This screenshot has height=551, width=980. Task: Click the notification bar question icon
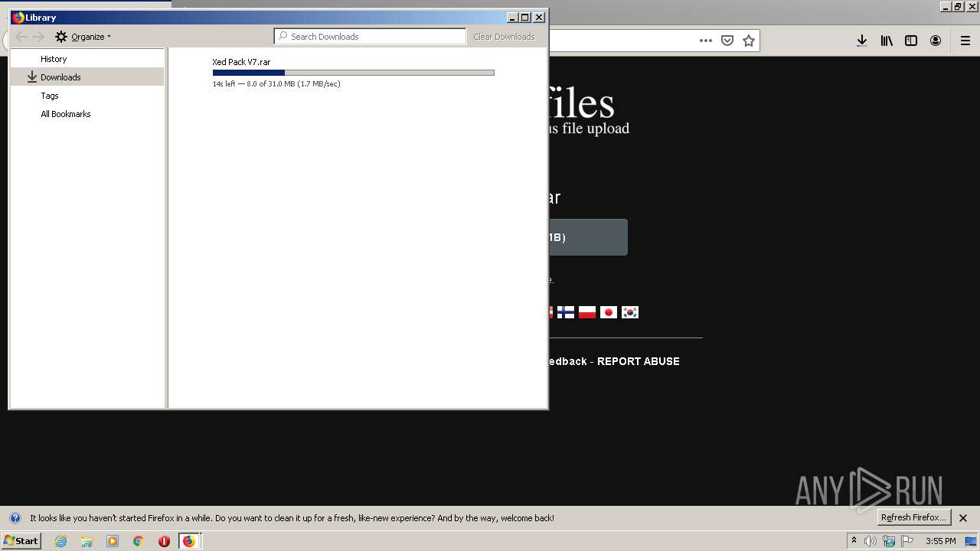15,518
